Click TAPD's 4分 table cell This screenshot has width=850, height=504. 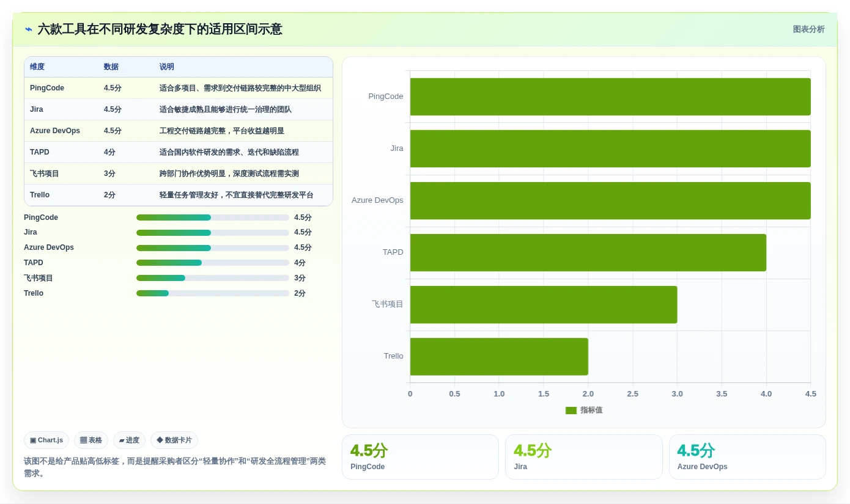pyautogui.click(x=110, y=152)
